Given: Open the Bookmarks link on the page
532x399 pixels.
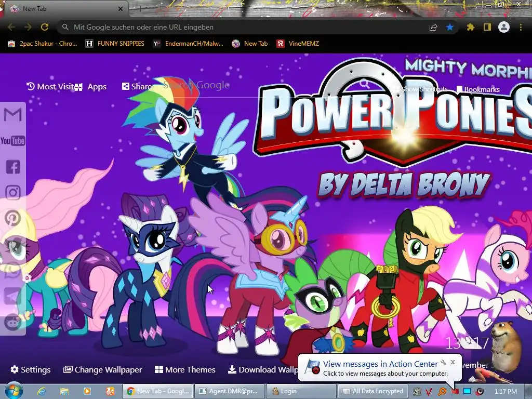Looking at the screenshot, I should tap(478, 89).
